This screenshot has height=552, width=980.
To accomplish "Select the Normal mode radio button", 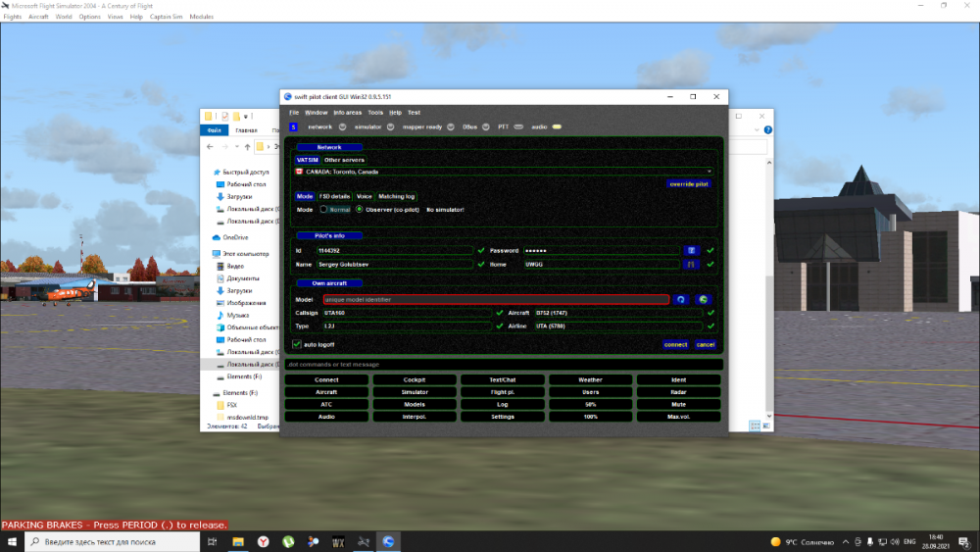I will 324,209.
